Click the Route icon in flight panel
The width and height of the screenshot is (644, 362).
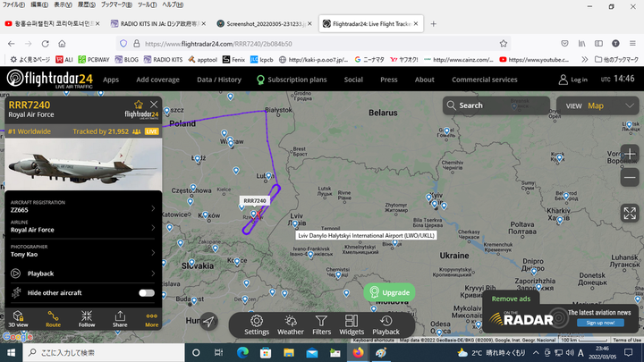click(x=53, y=318)
